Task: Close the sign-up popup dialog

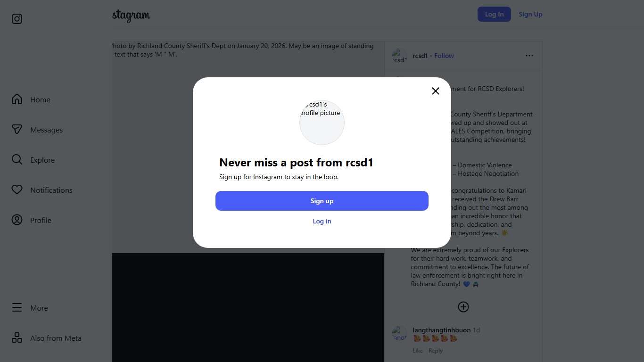Action: tap(436, 91)
